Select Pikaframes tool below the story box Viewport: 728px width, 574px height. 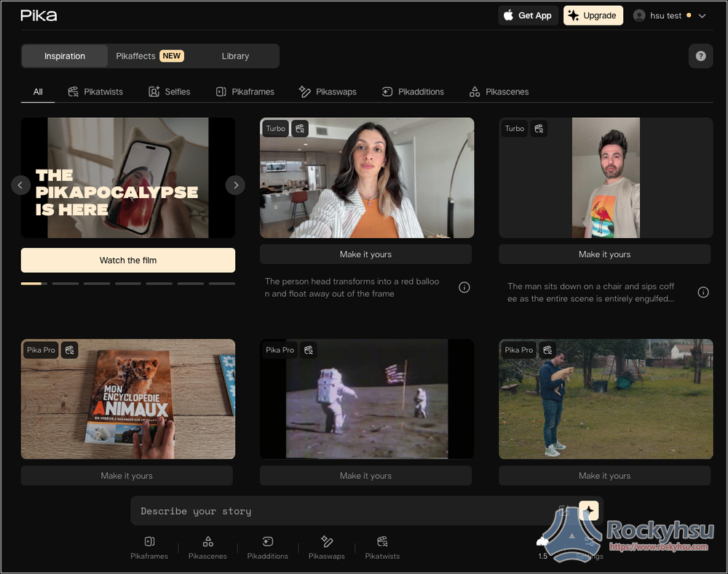149,548
